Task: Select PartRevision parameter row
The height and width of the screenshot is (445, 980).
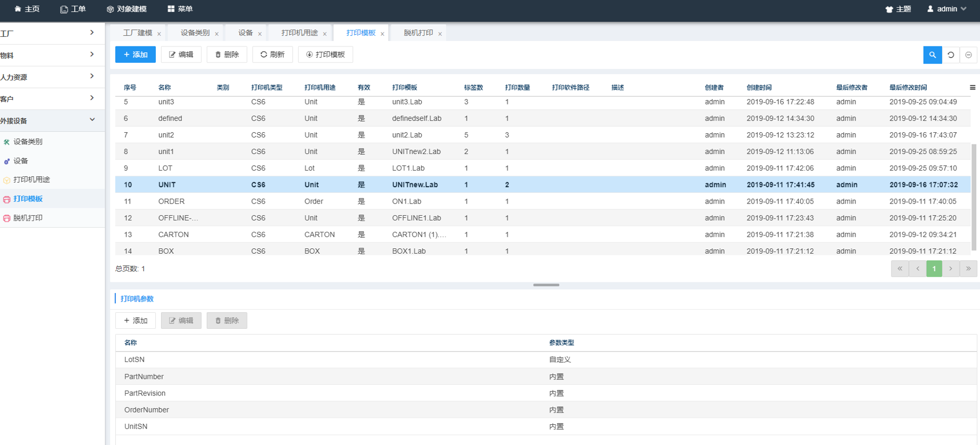Action: (x=546, y=393)
